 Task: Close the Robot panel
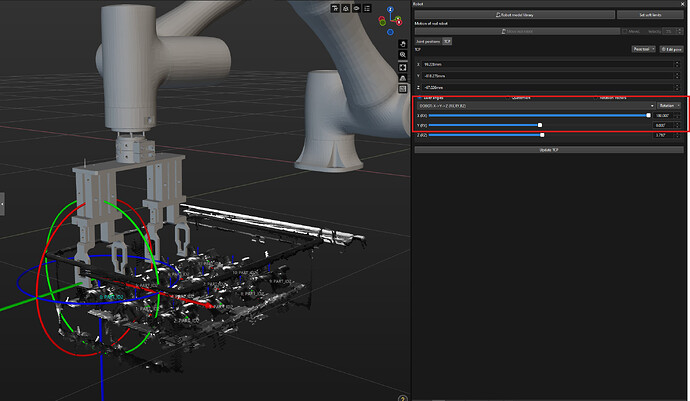[682, 4]
